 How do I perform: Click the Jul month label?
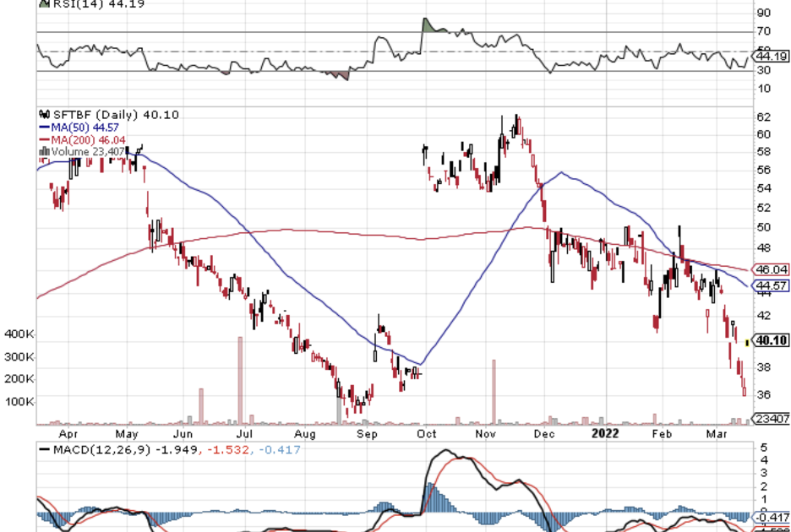[x=244, y=434]
